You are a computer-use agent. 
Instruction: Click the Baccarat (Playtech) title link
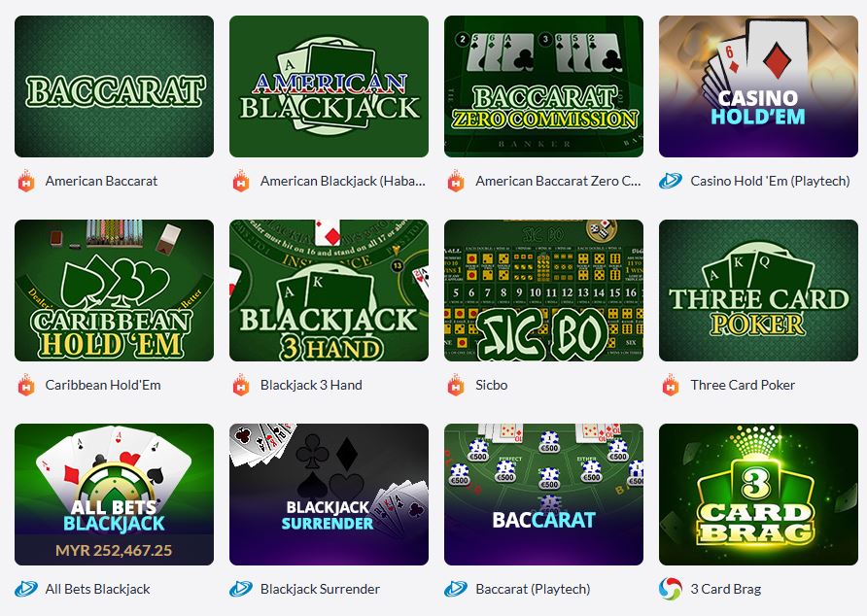(x=533, y=589)
